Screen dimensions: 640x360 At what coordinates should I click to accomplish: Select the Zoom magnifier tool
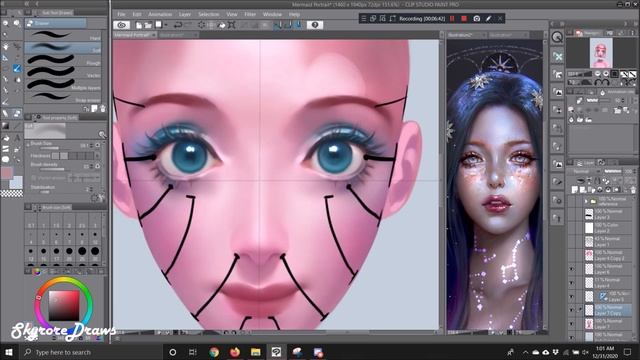[5, 23]
